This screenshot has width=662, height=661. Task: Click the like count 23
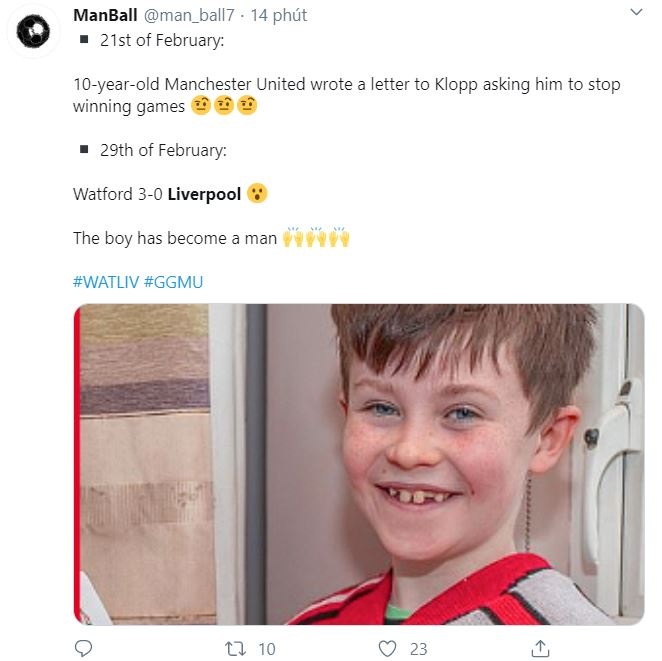coord(418,649)
